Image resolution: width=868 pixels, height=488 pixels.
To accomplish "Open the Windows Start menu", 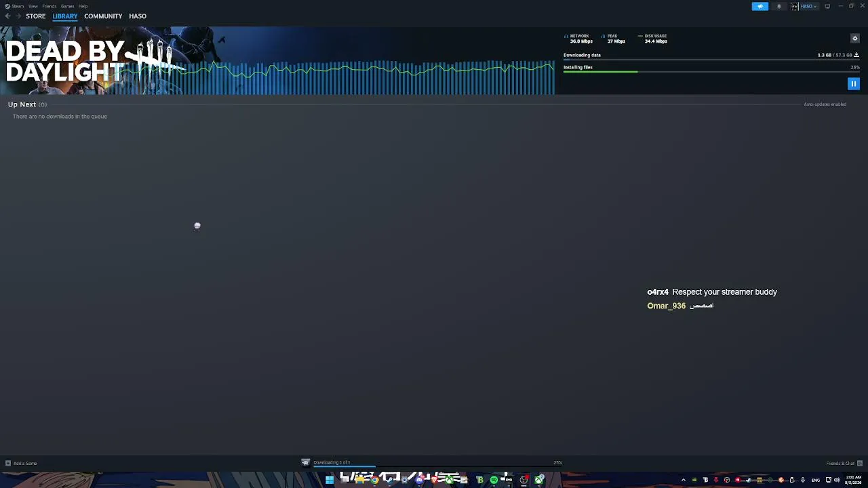I will tap(330, 480).
